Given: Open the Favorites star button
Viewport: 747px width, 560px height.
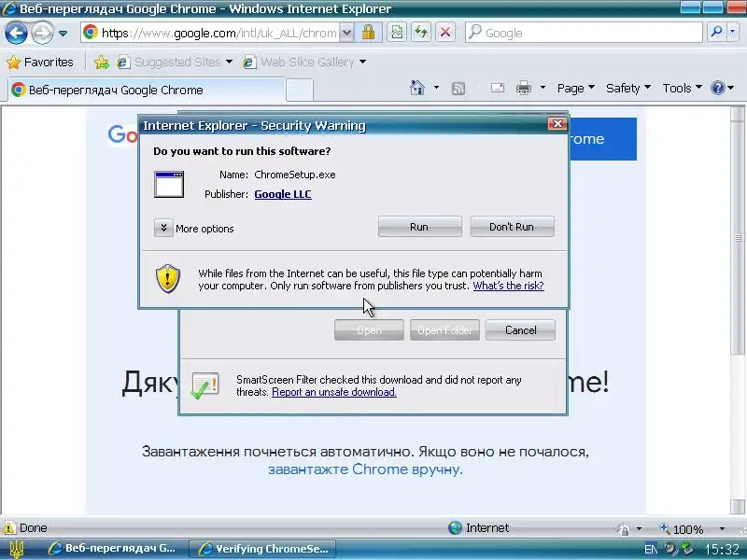Looking at the screenshot, I should pyautogui.click(x=40, y=62).
